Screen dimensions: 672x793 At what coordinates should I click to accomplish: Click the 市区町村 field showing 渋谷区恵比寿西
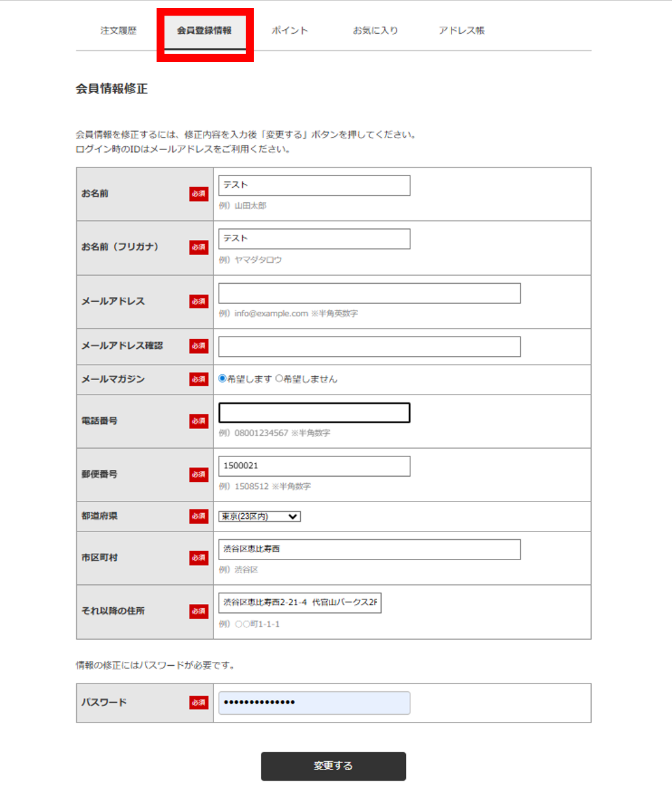369,549
